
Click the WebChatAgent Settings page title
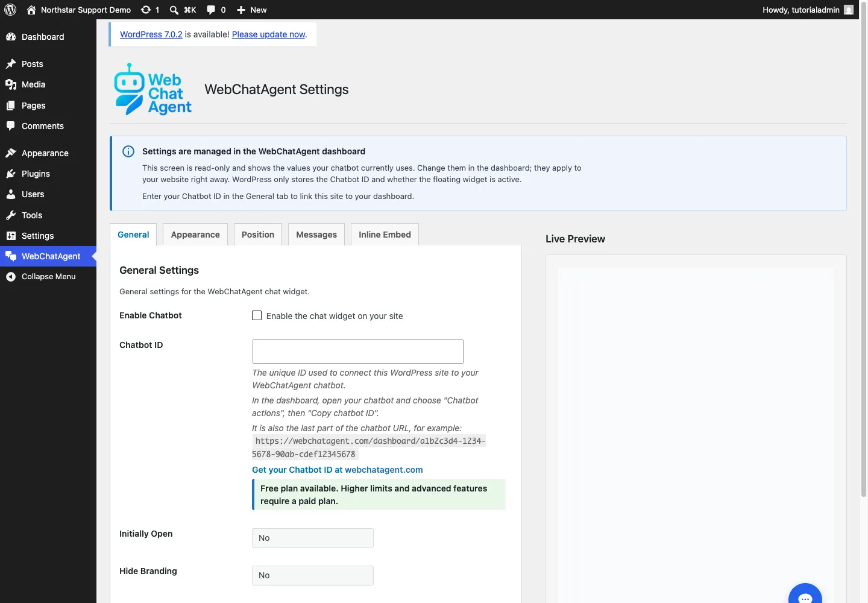coord(277,89)
